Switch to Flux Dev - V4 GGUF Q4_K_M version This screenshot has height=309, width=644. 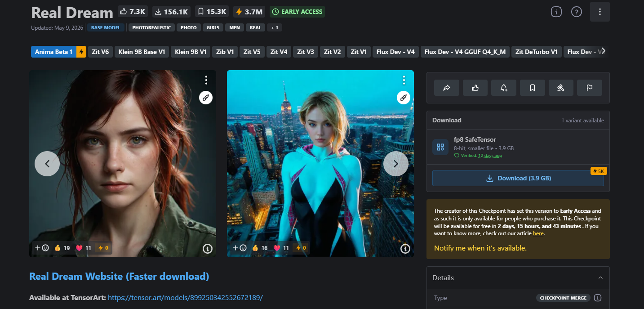coord(465,52)
